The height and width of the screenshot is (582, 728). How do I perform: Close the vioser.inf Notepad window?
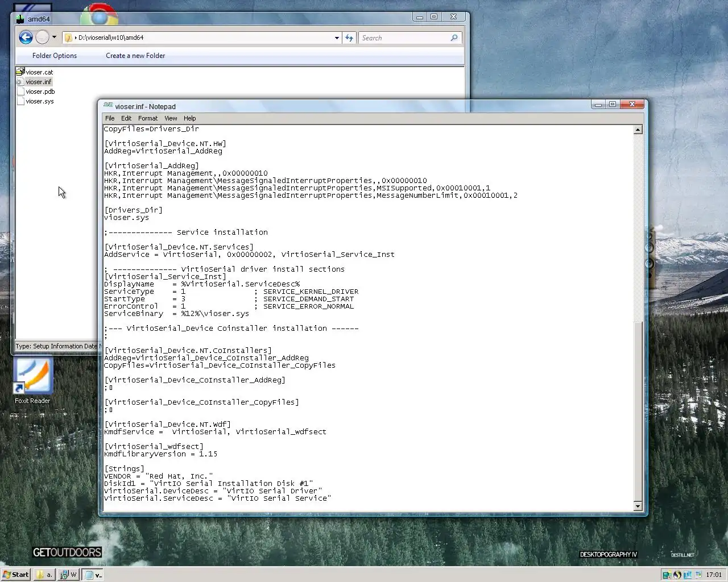tap(632, 105)
